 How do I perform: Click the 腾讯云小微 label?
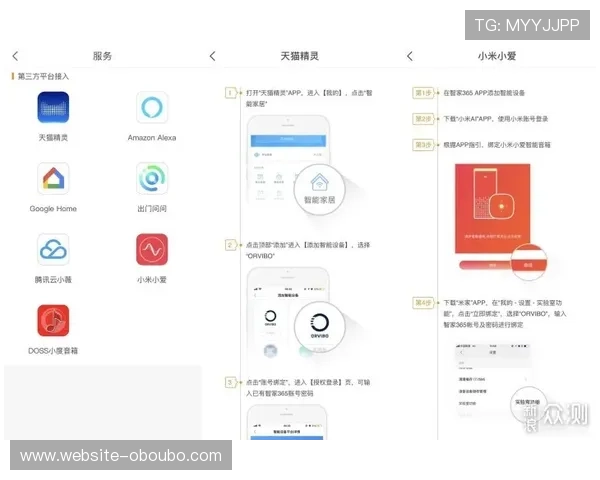53,280
